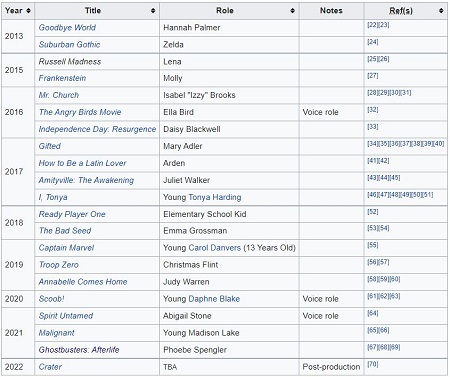Select the 2017 year cell
Image resolution: width=450 pixels, height=377 pixels.
pyautogui.click(x=18, y=172)
